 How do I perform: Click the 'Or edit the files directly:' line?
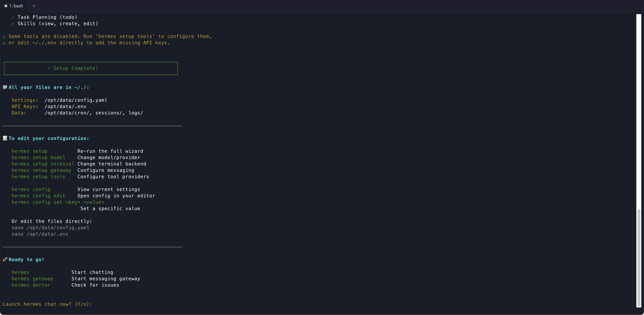tap(52, 221)
